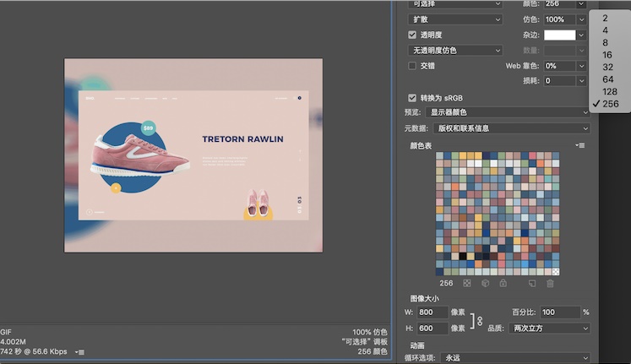The image size is (631, 364).
Task: Click the W width field showing 800
Action: [x=432, y=312]
